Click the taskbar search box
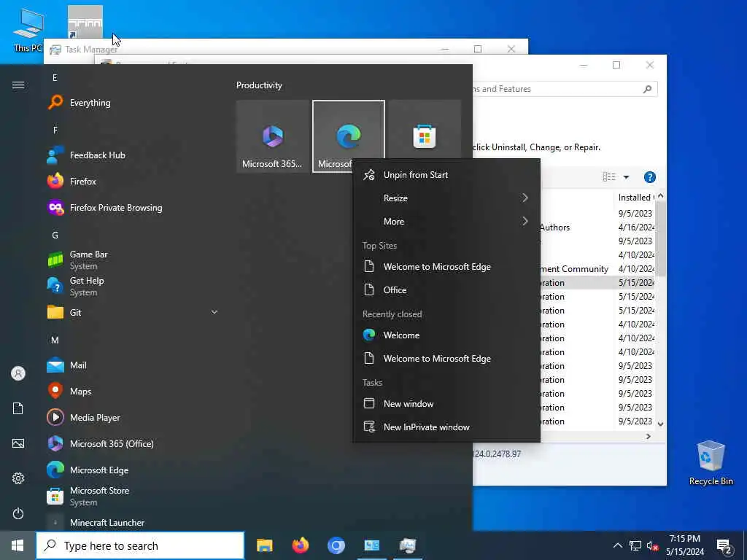Viewport: 747px width, 560px height. (140, 545)
